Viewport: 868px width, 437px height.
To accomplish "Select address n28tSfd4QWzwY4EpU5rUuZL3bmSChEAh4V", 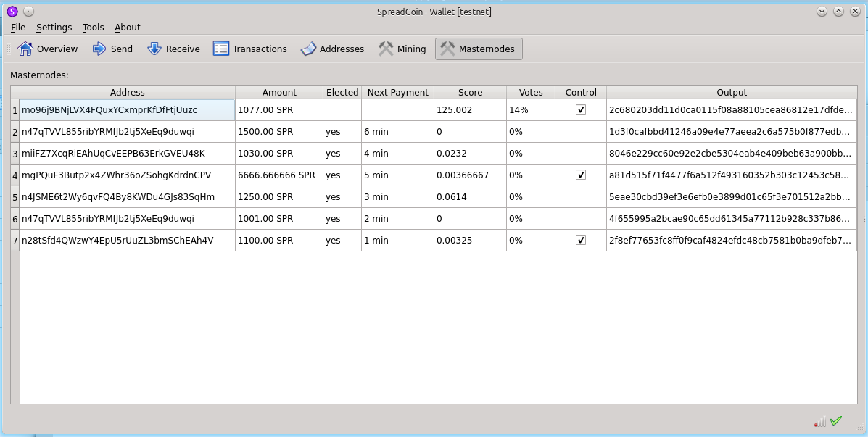I will click(x=128, y=240).
